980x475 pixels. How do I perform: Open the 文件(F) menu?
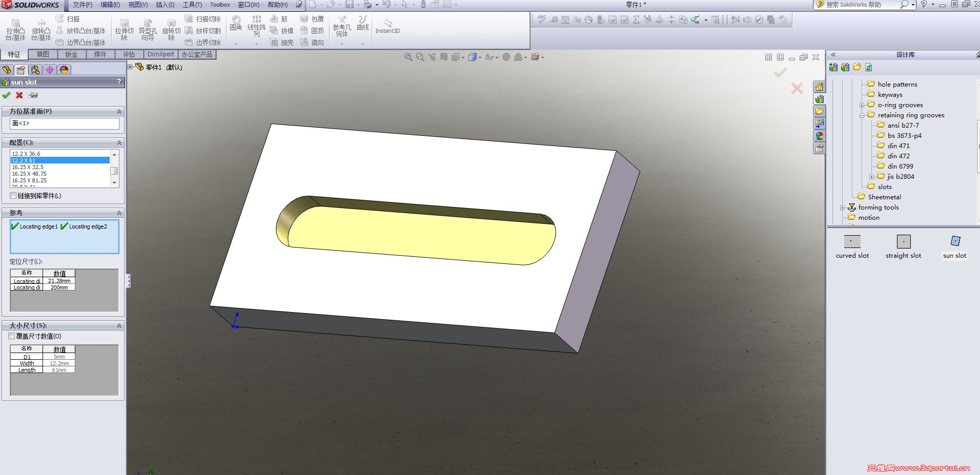coord(83,5)
